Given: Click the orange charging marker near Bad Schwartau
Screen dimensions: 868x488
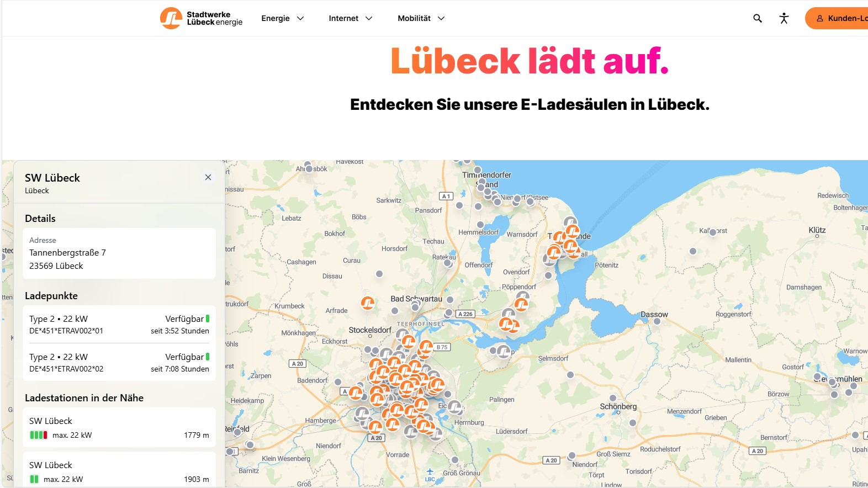Looking at the screenshot, I should pos(368,303).
